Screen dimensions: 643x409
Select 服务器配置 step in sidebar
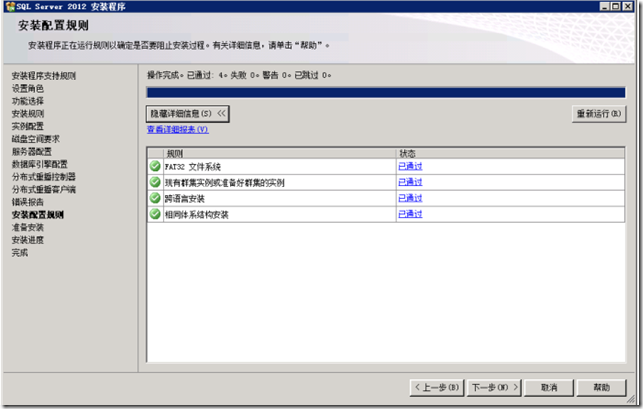32,152
